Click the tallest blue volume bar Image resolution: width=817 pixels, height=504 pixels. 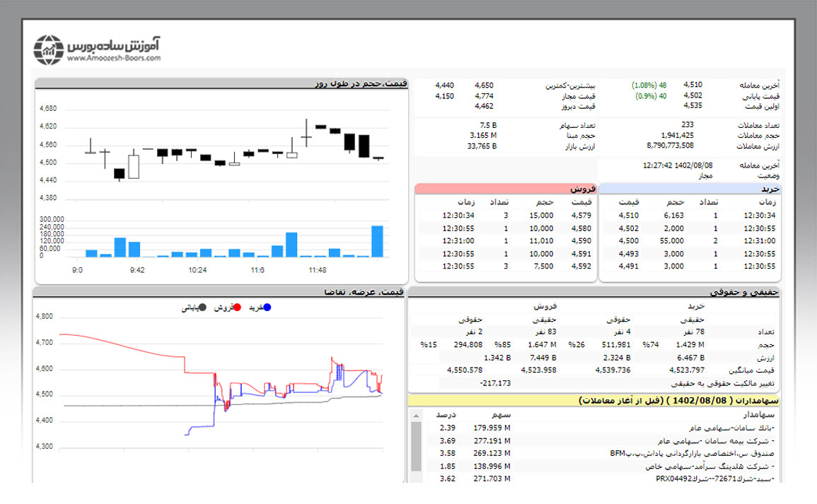[x=377, y=241]
